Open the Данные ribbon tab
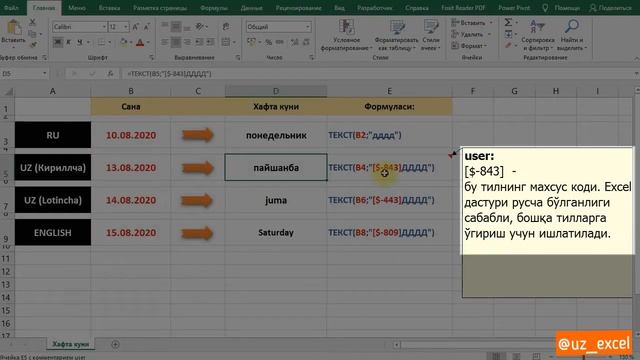This screenshot has height=360, width=640. 251,8
